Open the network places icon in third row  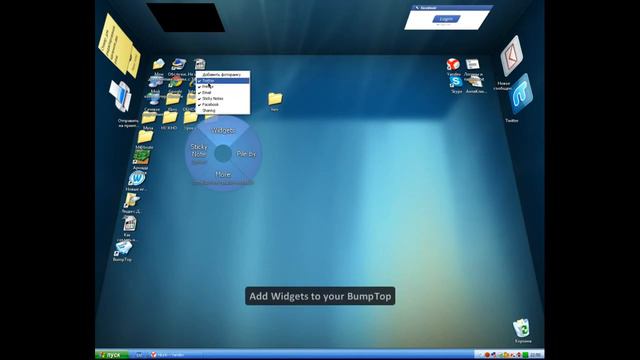[154, 99]
